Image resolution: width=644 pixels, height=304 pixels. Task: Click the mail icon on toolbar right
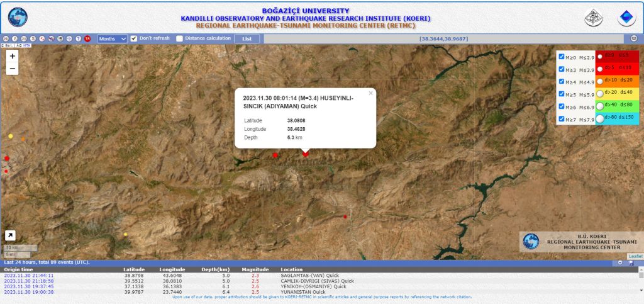click(x=634, y=38)
